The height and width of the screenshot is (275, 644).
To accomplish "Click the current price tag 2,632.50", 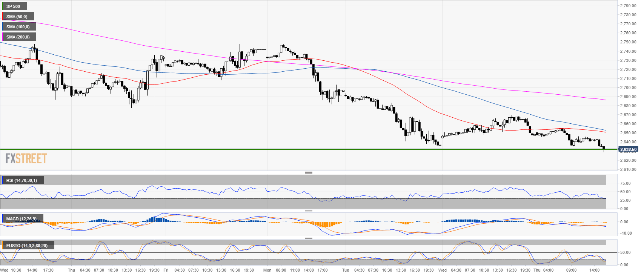I will [x=628, y=149].
